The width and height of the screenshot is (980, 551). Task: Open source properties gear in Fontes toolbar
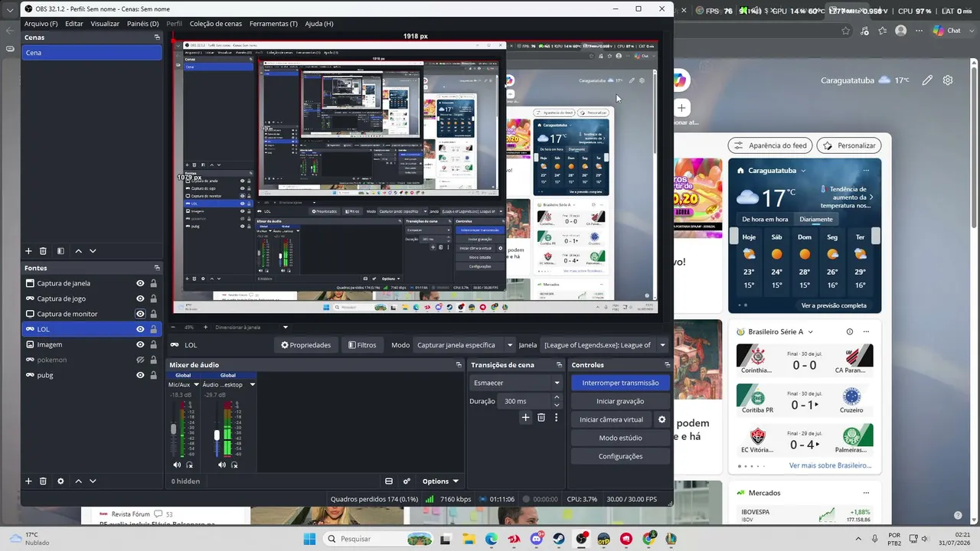click(x=60, y=481)
